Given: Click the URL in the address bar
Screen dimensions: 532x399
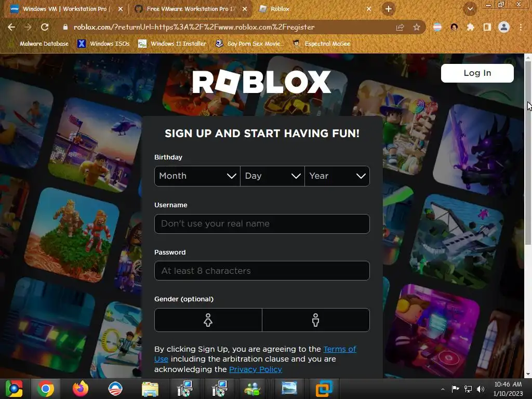Looking at the screenshot, I should point(194,27).
